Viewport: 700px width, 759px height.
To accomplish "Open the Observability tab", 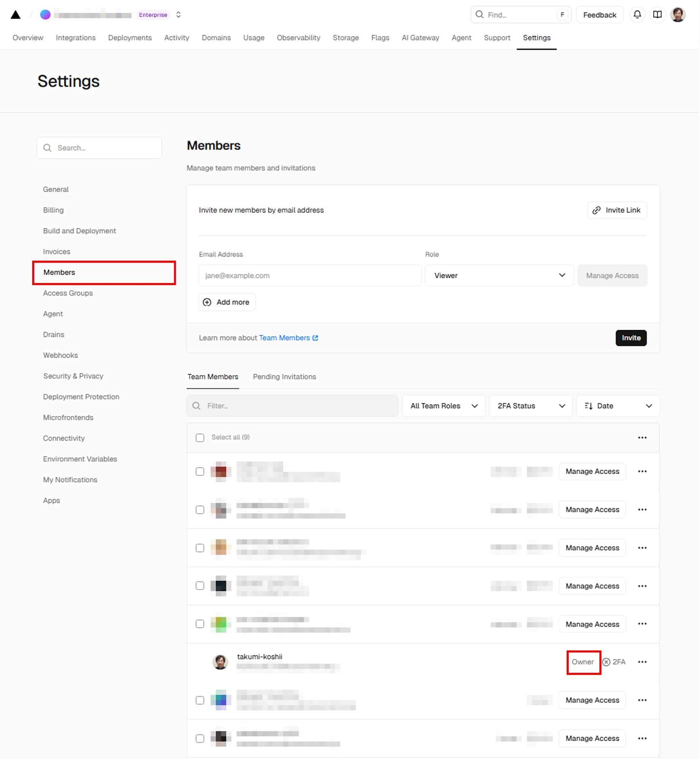I will 298,38.
